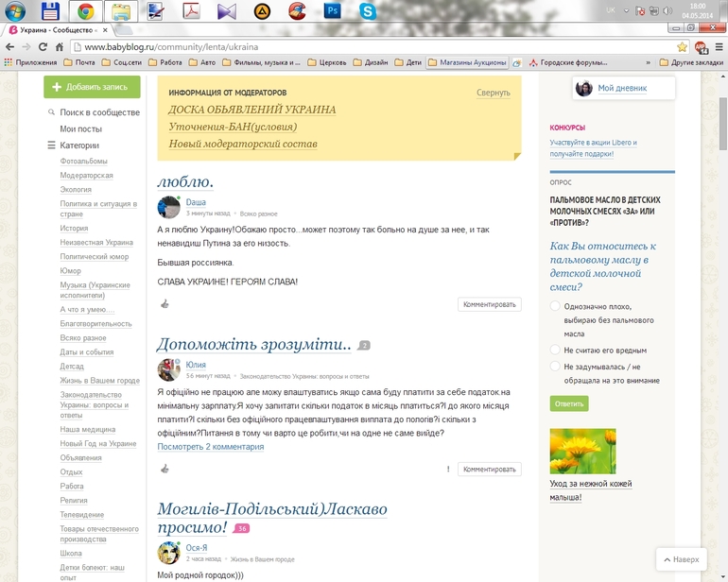The height and width of the screenshot is (582, 728).
Task: Expand the bookmarks overflow chevron
Action: [x=648, y=62]
